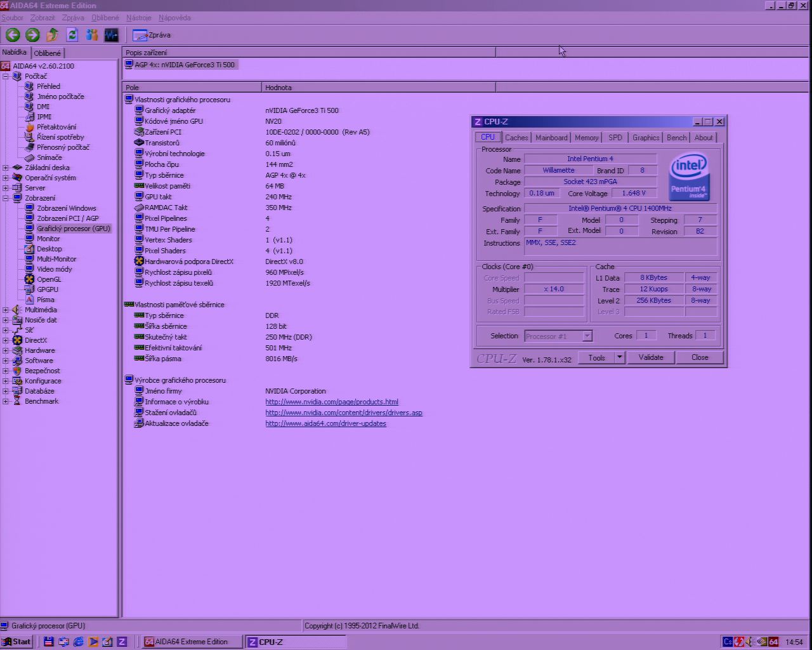
Task: Switch to the Memory tab in CPU-Z
Action: (587, 138)
